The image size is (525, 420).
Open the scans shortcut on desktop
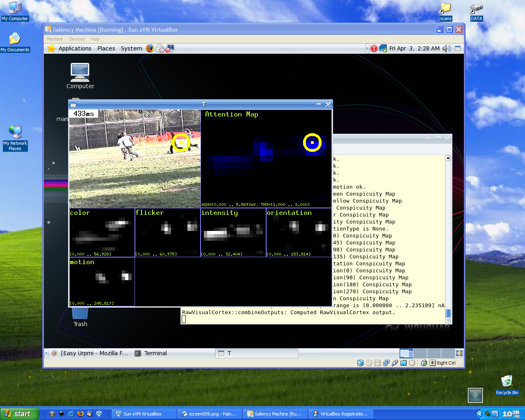tap(445, 11)
